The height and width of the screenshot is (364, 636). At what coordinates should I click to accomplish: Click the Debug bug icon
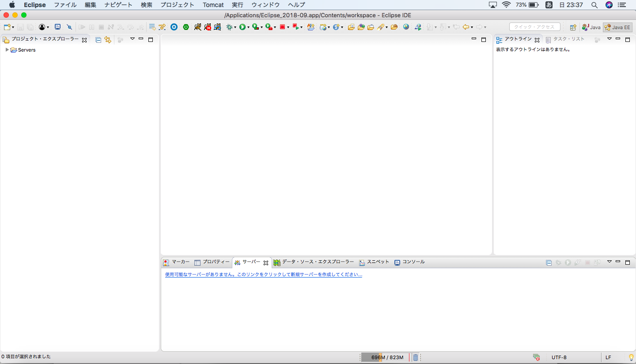click(229, 27)
